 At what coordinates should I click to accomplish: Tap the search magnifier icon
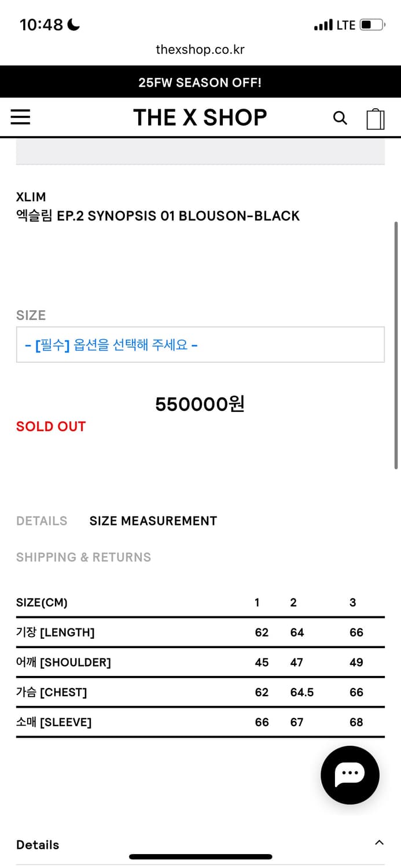(x=340, y=118)
